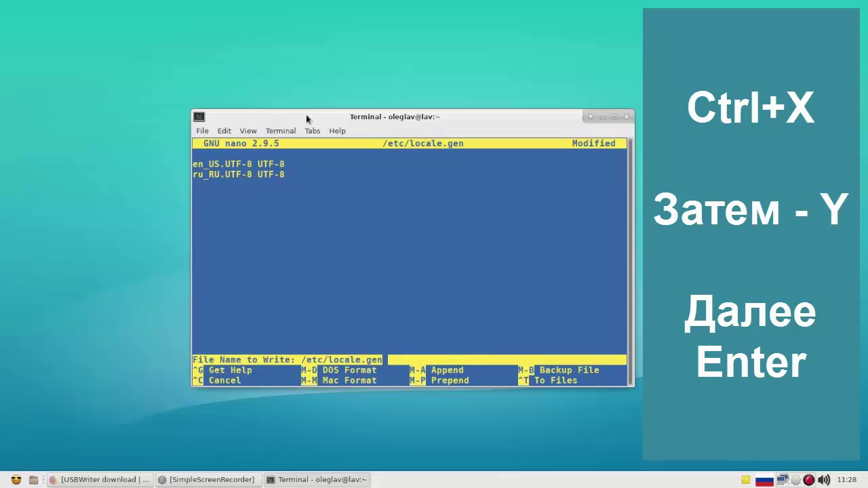Click the File Name to Write prompt field
The width and height of the screenshot is (868, 488).
coord(410,360)
